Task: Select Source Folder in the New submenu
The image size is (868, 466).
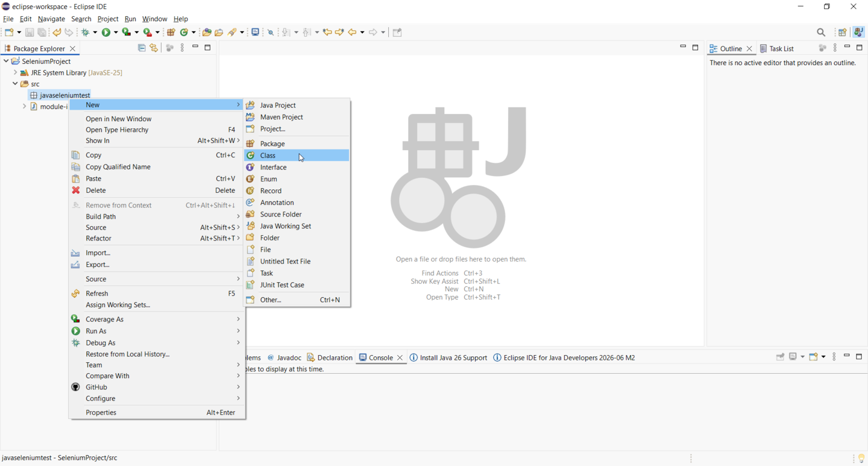Action: point(297,215)
